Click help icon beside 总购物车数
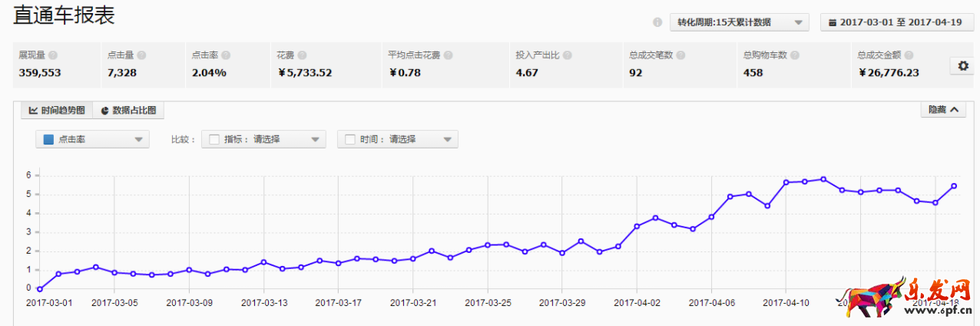980x326 pixels. (x=795, y=55)
